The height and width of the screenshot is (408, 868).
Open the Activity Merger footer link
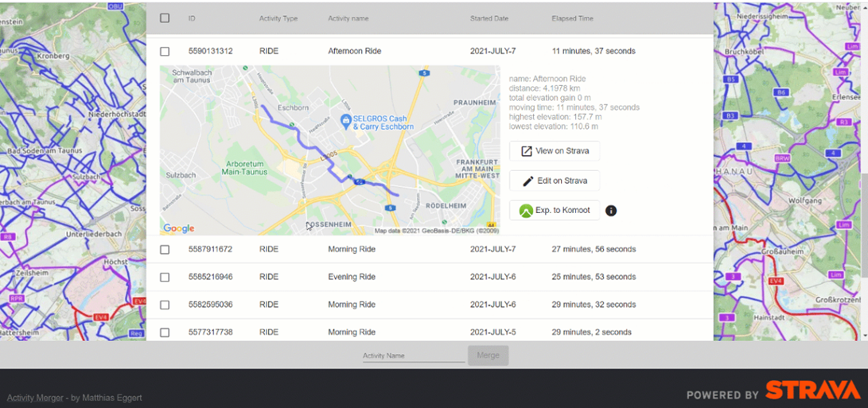point(36,398)
